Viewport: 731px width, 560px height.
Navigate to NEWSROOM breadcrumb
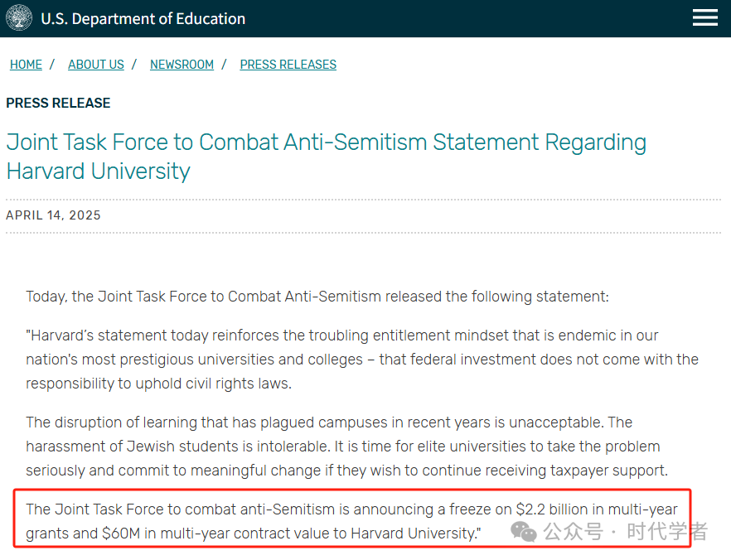pos(182,65)
